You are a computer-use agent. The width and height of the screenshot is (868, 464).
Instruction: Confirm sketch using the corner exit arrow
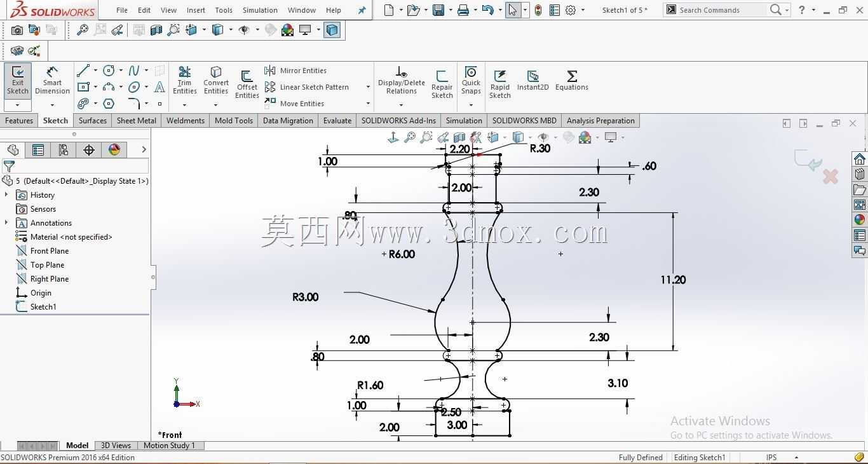click(808, 160)
